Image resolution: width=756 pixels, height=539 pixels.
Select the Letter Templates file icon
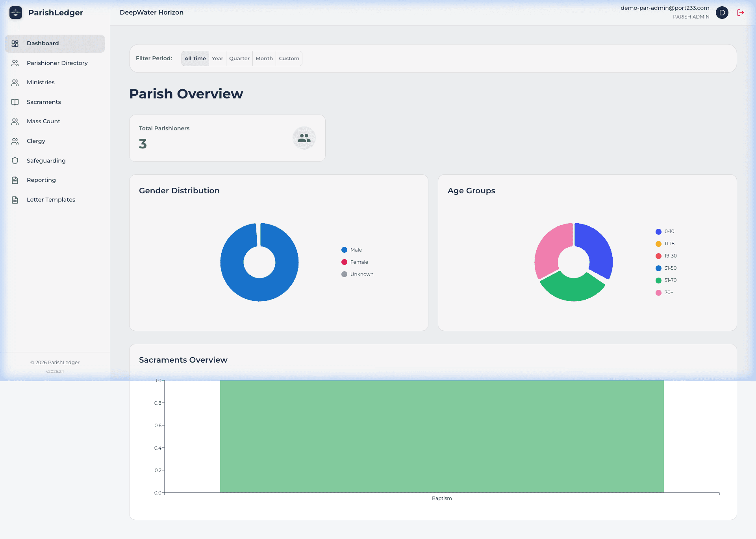pyautogui.click(x=15, y=200)
